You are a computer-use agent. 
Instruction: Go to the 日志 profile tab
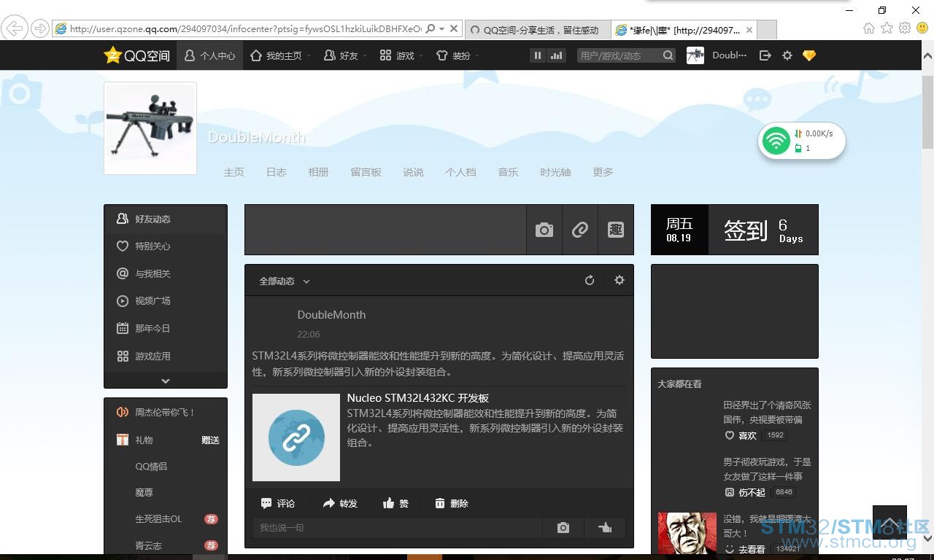coord(276,172)
